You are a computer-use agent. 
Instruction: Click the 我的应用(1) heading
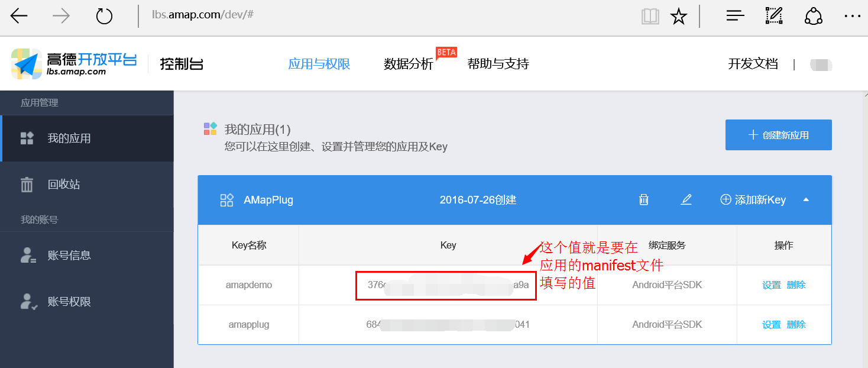point(258,129)
